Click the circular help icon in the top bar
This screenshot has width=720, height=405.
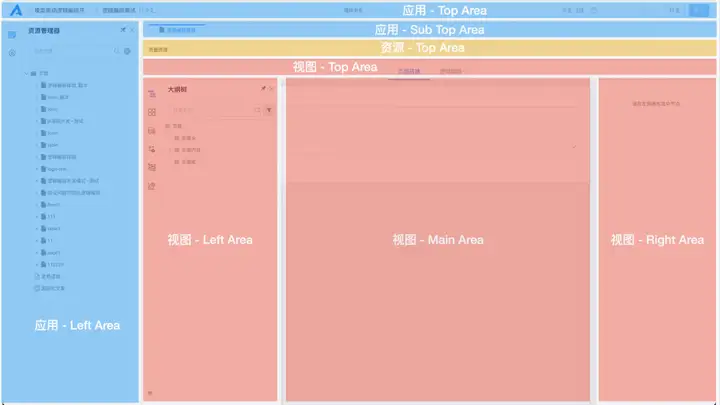[x=594, y=10]
